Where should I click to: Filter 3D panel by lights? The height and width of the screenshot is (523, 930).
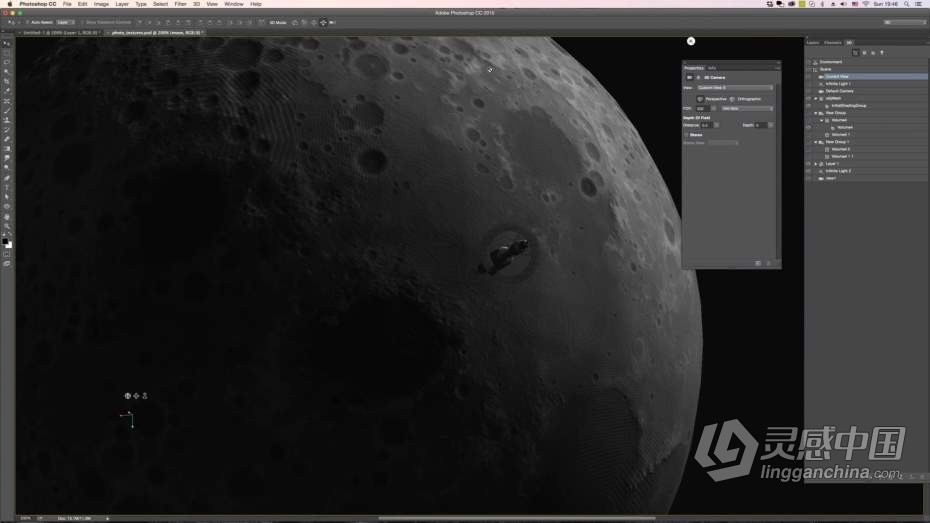tap(882, 53)
